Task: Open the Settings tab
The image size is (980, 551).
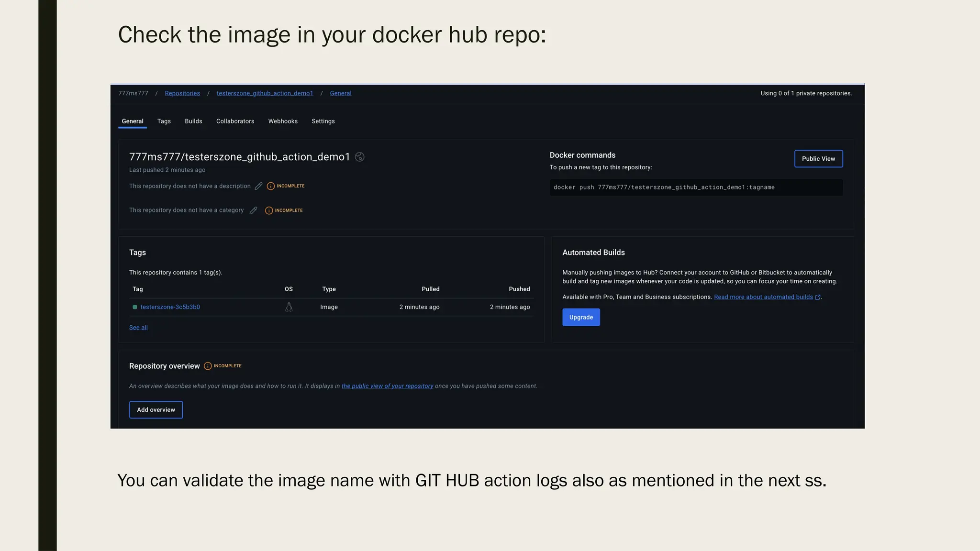Action: point(323,121)
